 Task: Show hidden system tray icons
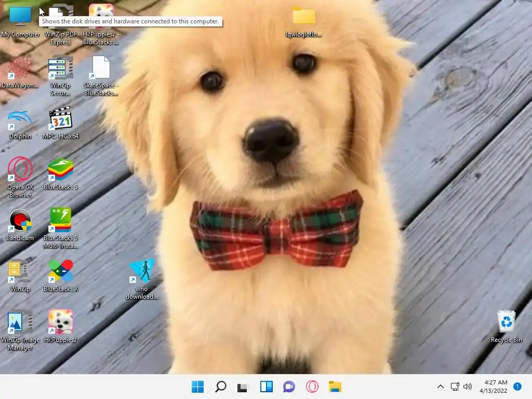point(441,387)
